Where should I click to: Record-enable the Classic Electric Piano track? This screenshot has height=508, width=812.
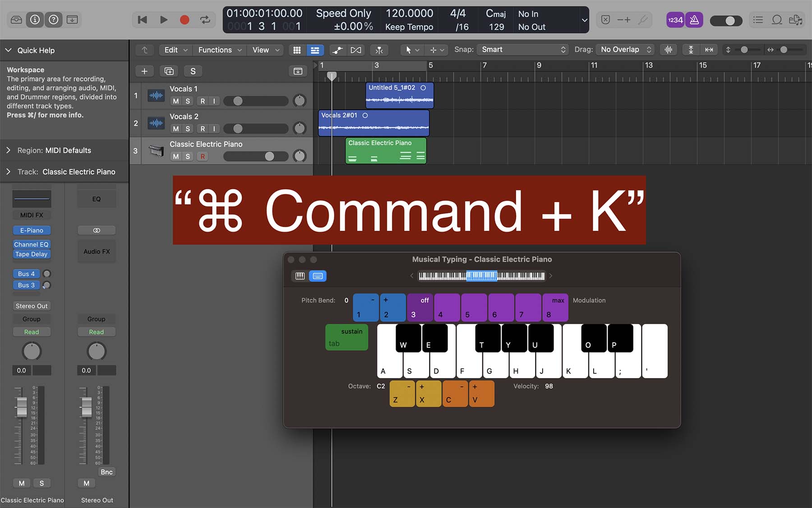203,156
